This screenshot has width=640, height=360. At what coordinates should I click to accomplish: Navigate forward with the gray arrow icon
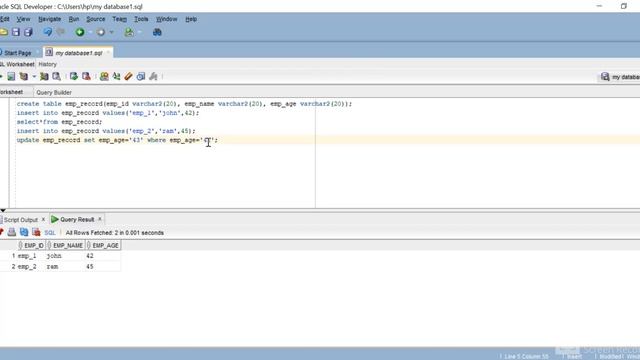(100, 32)
